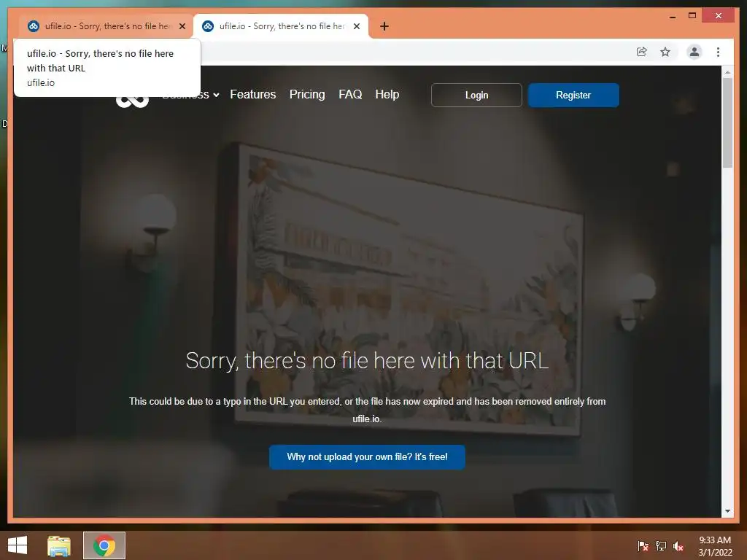Viewport: 747px width, 560px height.
Task: Close the first ufile.io tab
Action: click(x=182, y=26)
